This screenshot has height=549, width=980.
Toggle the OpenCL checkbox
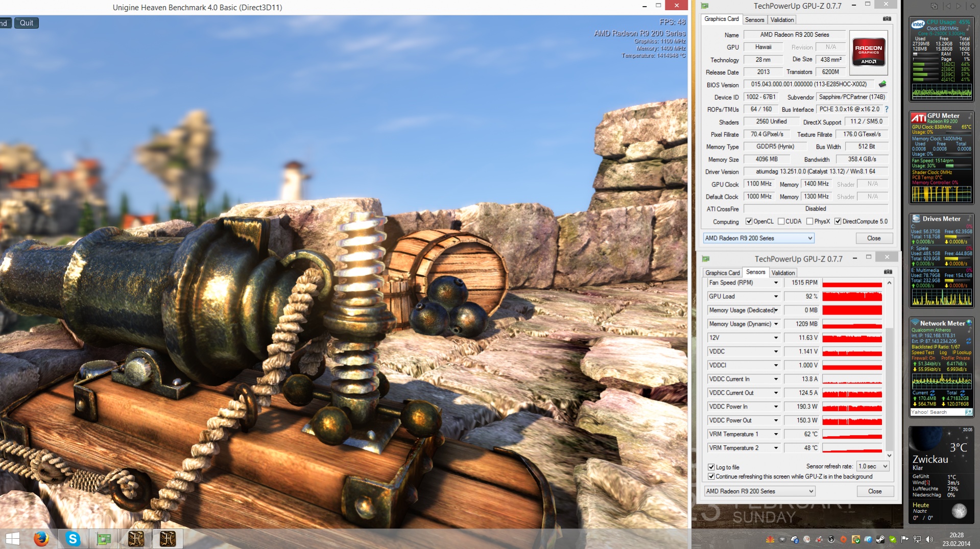point(749,222)
